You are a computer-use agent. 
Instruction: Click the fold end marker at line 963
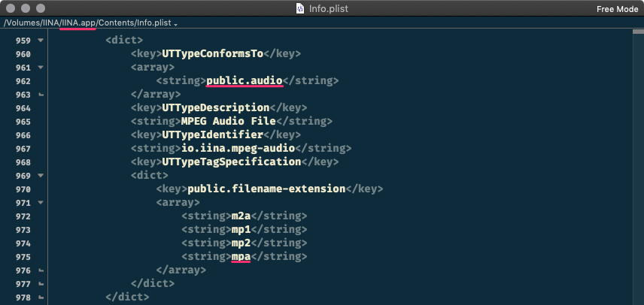click(x=40, y=95)
